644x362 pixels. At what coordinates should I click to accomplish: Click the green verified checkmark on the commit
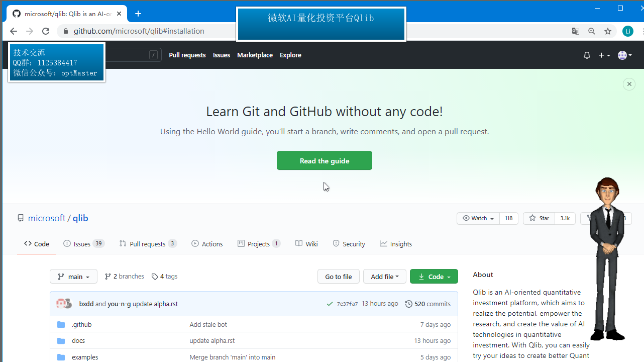coord(330,304)
